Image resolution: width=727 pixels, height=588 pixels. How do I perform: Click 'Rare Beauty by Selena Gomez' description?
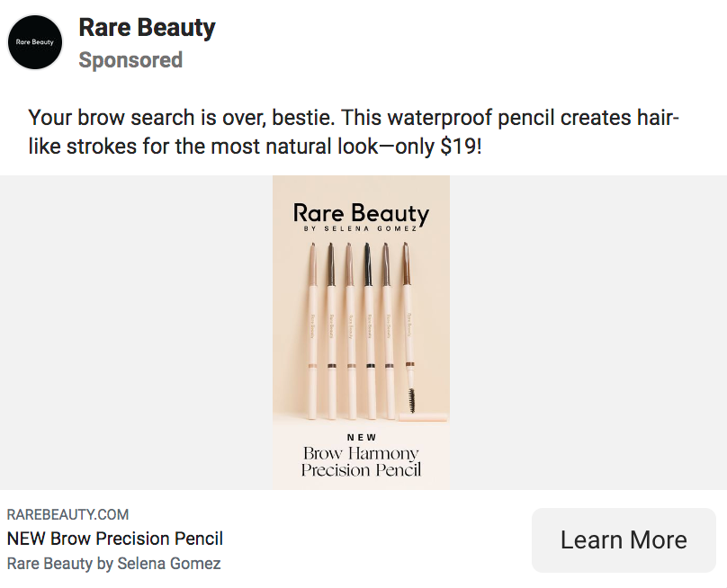(113, 564)
